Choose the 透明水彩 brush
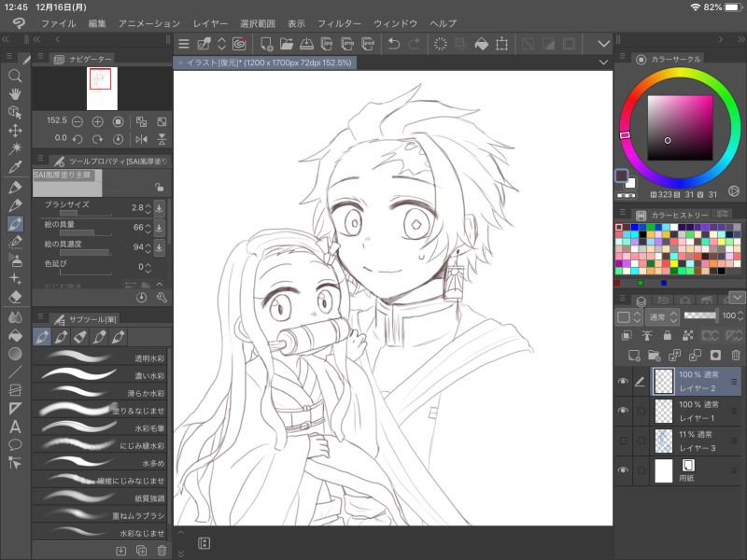Viewport: 747px width, 560px height. coord(100,357)
